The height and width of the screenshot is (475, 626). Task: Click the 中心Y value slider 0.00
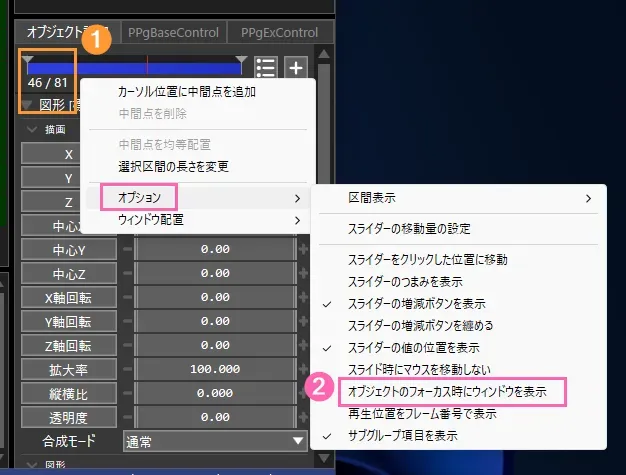[215, 249]
